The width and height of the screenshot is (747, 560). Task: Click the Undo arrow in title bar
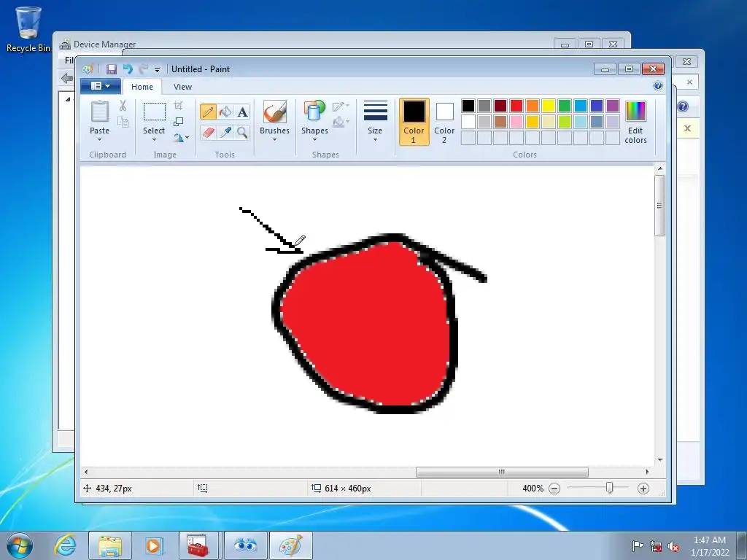[127, 69]
